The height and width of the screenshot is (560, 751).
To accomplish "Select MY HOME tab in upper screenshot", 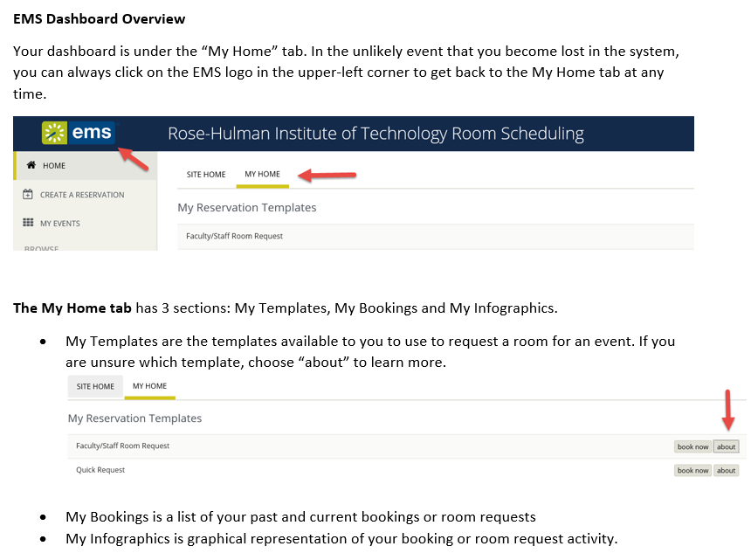I will [263, 175].
